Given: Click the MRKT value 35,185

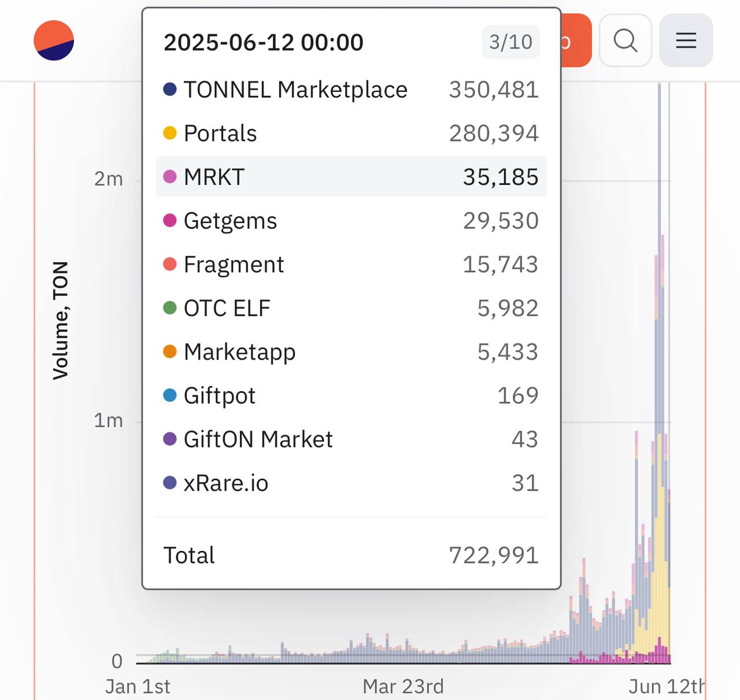Looking at the screenshot, I should click(x=501, y=177).
